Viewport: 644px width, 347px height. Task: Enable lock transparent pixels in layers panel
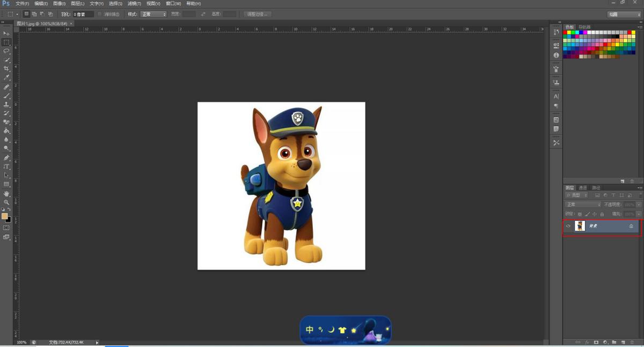580,214
